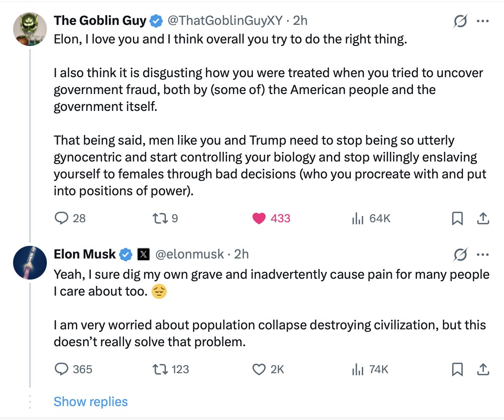Screen dimensions: 504x420
Task: Reply to The Goblin Guy's post
Action: click(62, 218)
